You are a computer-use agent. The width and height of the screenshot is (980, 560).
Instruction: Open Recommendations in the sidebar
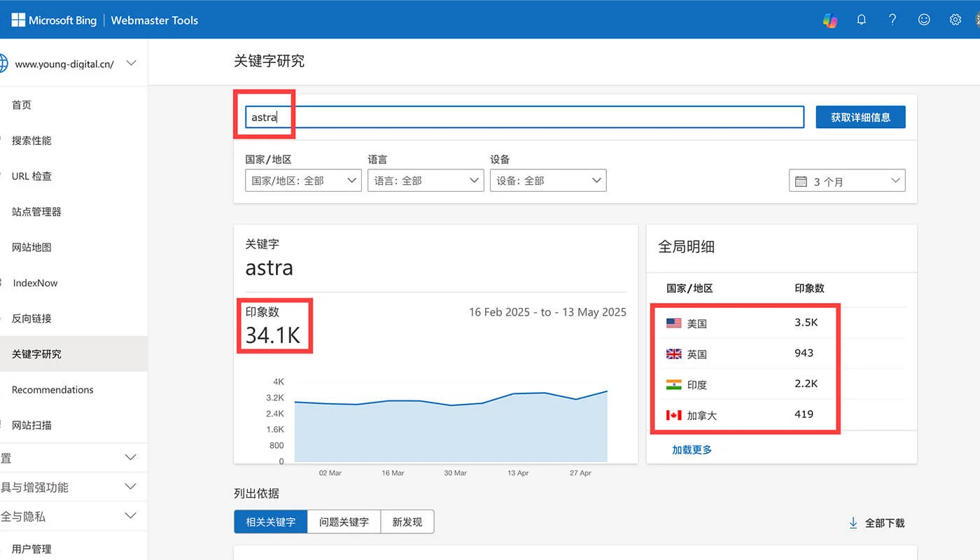[x=52, y=389]
